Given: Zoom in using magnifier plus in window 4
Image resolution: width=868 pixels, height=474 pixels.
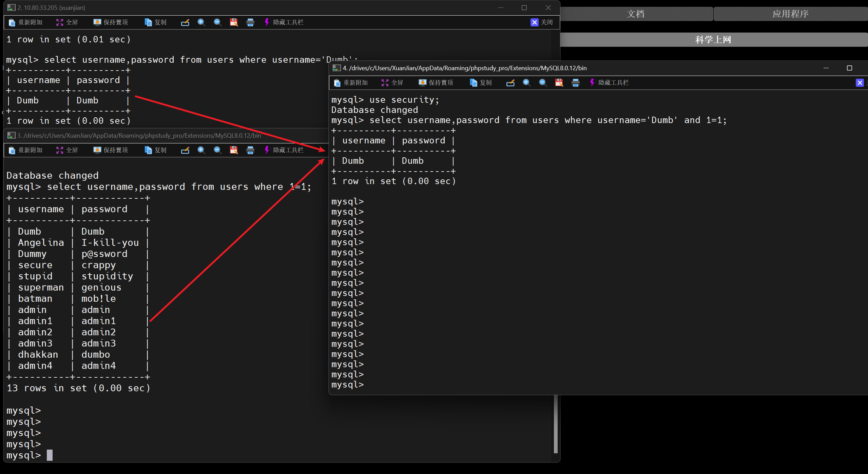Looking at the screenshot, I should [x=526, y=83].
